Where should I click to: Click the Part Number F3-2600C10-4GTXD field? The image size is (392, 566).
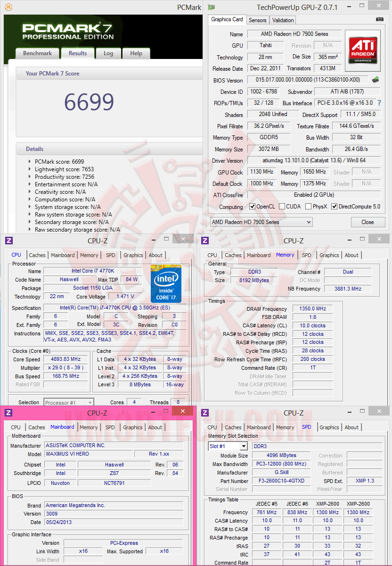pos(282,481)
